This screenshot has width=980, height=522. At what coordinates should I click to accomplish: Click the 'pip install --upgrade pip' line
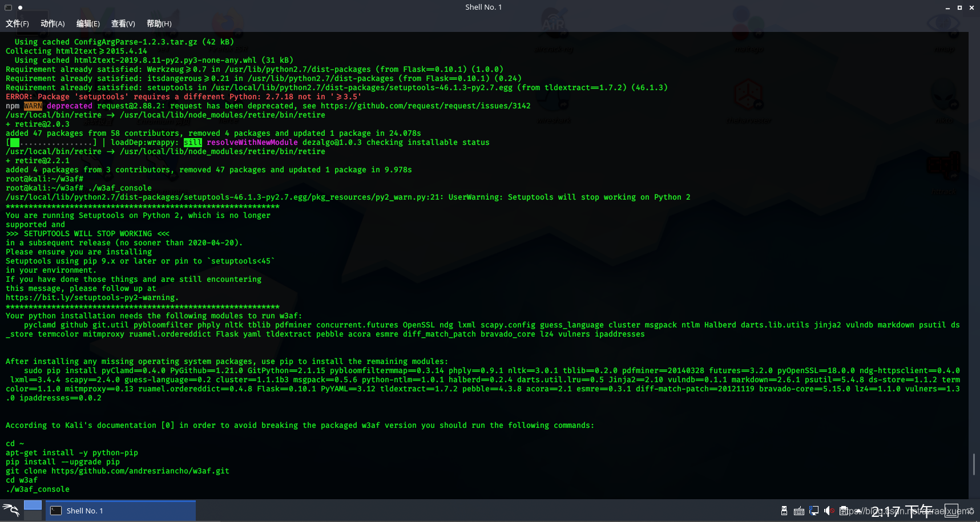coord(63,462)
